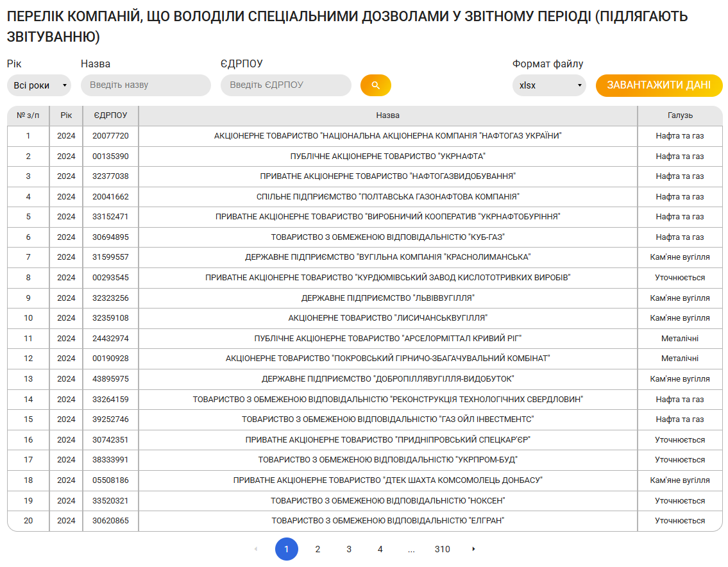The width and height of the screenshot is (728, 567).
Task: Click 'Нафта та газ' in УКРНАФТА row
Action: [680, 157]
